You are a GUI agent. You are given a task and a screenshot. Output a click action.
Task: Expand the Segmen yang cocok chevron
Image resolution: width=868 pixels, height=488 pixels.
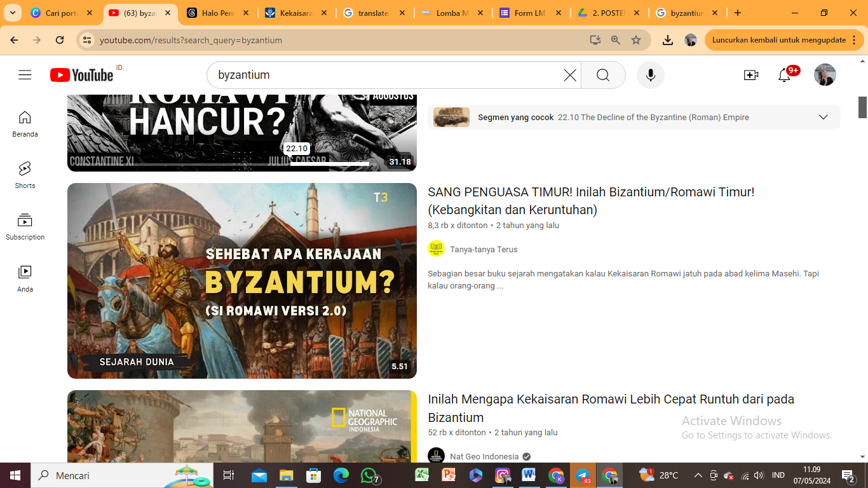(824, 117)
